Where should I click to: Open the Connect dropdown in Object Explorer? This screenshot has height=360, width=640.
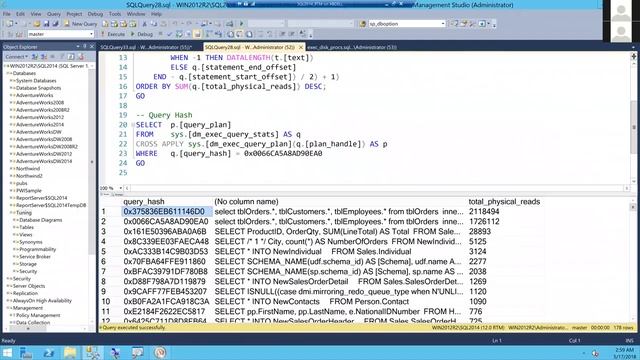tap(16, 56)
